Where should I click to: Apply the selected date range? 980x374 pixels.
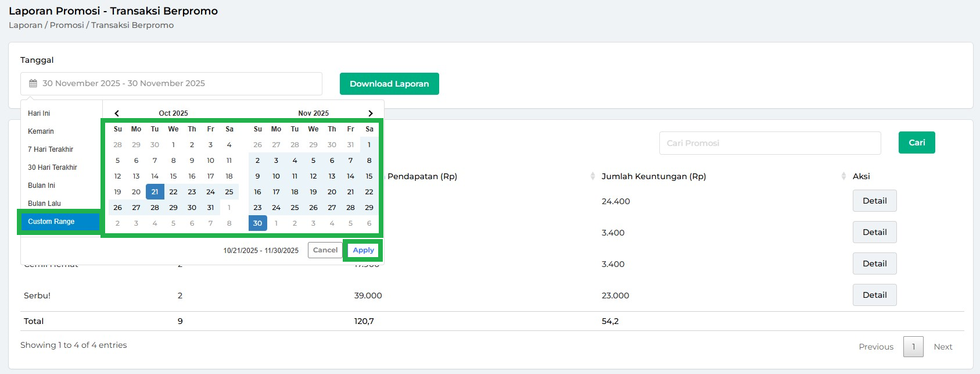[363, 250]
